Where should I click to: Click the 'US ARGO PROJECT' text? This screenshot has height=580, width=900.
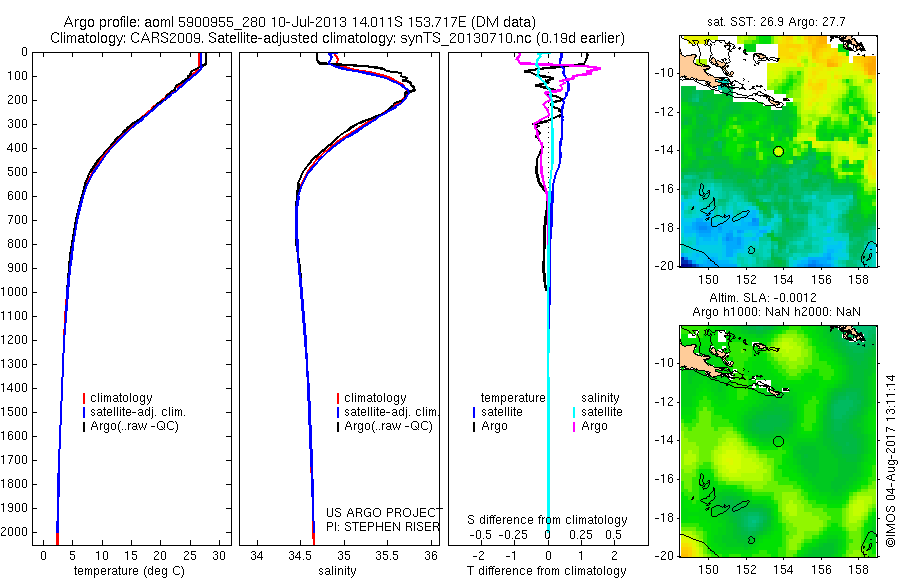pos(384,512)
